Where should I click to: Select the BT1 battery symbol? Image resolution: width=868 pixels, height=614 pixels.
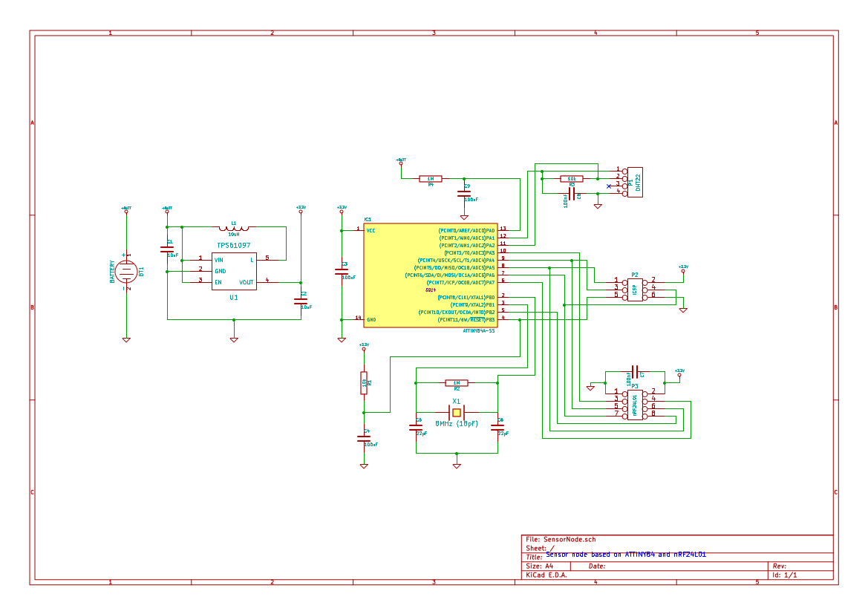126,272
